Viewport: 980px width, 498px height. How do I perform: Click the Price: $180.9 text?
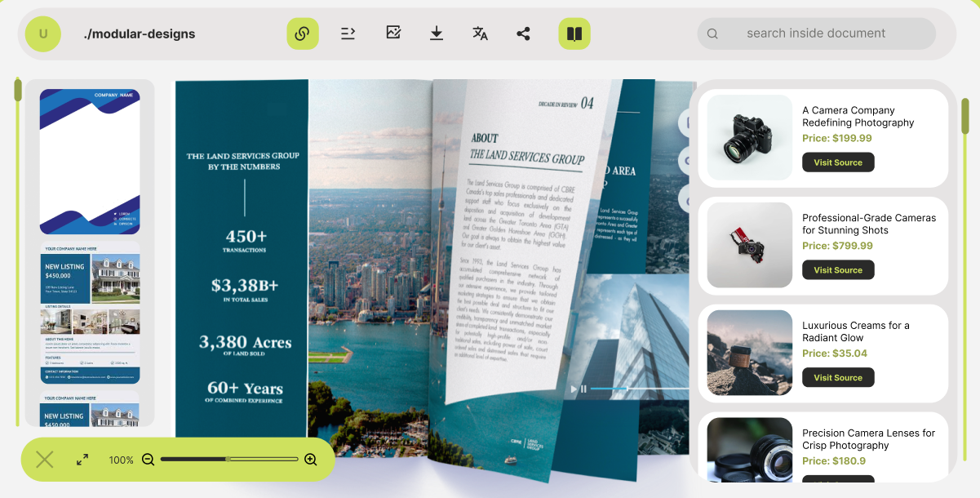834,461
